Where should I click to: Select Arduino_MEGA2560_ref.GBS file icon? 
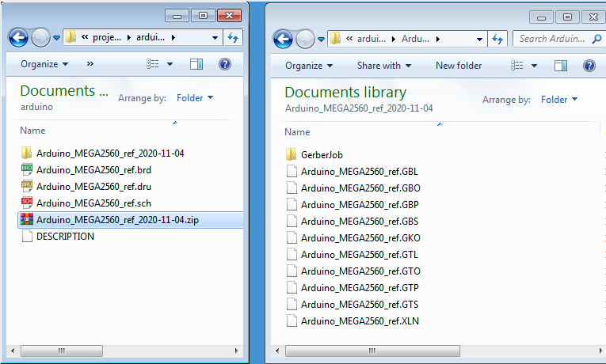click(x=292, y=221)
